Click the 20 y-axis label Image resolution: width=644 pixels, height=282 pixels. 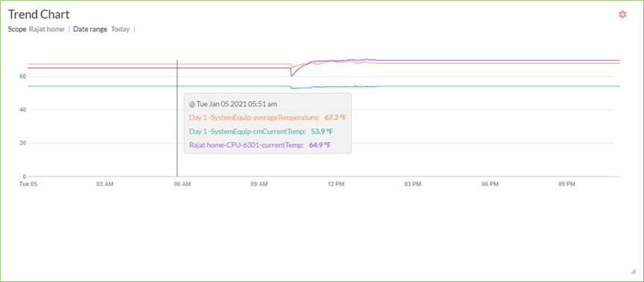coord(22,144)
